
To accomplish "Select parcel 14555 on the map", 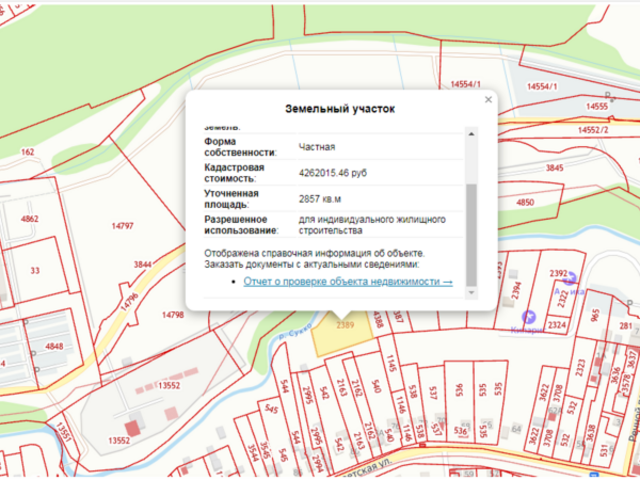I will (598, 105).
